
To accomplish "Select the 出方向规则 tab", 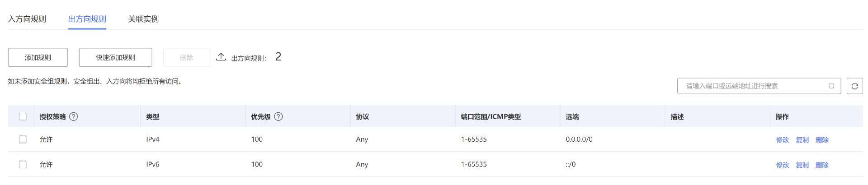I will (x=87, y=19).
